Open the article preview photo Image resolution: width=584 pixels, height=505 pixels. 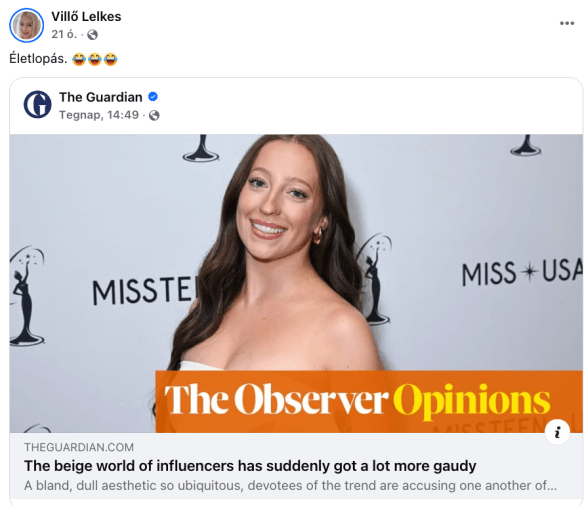click(x=296, y=283)
